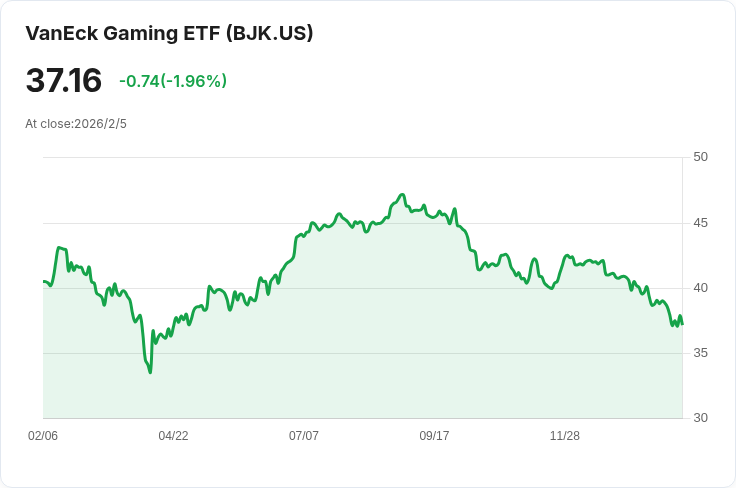Click the 04/22 date label
This screenshot has width=736, height=488.
click(x=173, y=436)
